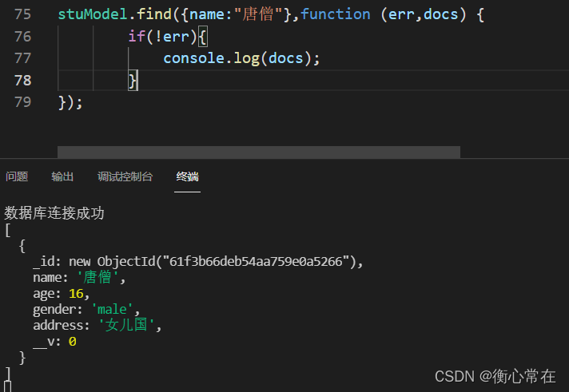The height and width of the screenshot is (392, 569).
Task: Click the terminal cursor prompt block
Action: click(8, 386)
